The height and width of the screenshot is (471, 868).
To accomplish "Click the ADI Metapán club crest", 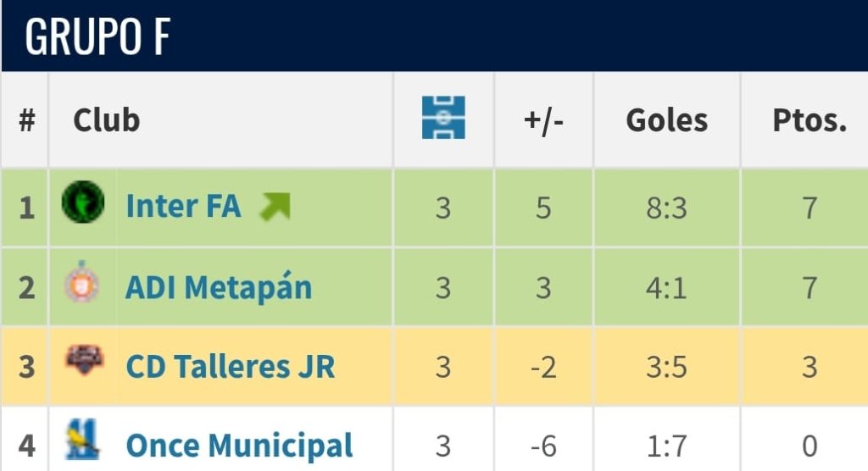I will click(x=82, y=285).
